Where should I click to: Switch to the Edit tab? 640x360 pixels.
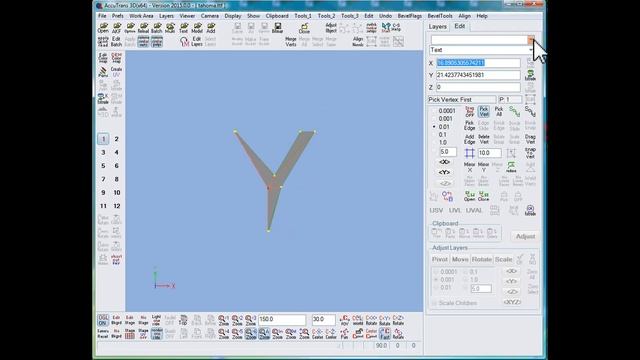(460, 26)
